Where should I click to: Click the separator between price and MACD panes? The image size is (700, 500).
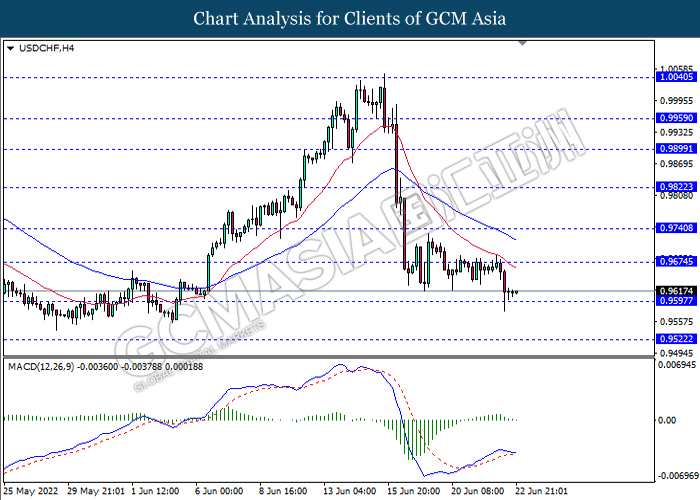[x=329, y=357]
